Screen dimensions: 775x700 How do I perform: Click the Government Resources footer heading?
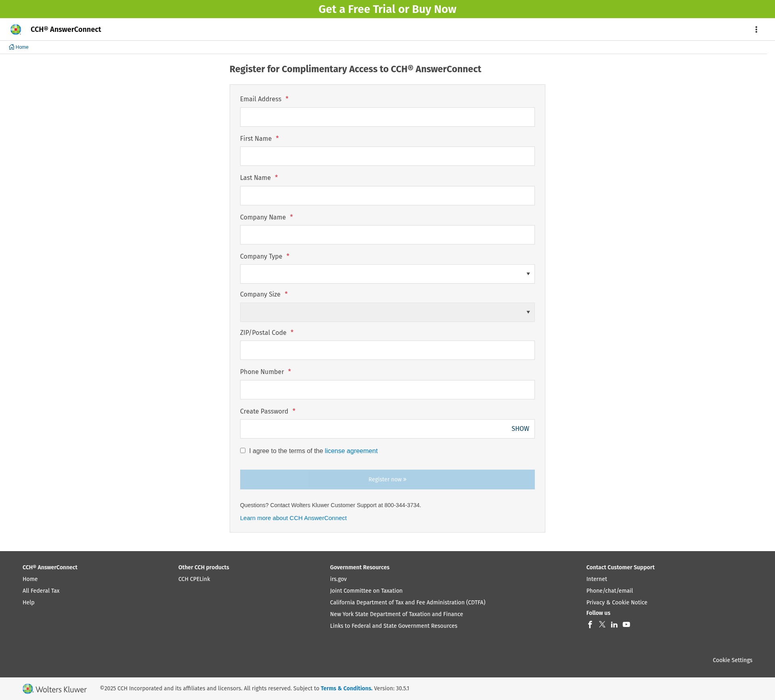[x=360, y=567]
